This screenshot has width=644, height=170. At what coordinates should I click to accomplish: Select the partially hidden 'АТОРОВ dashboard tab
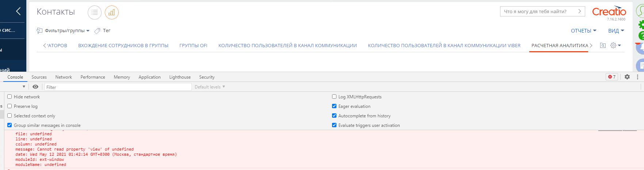click(x=57, y=46)
